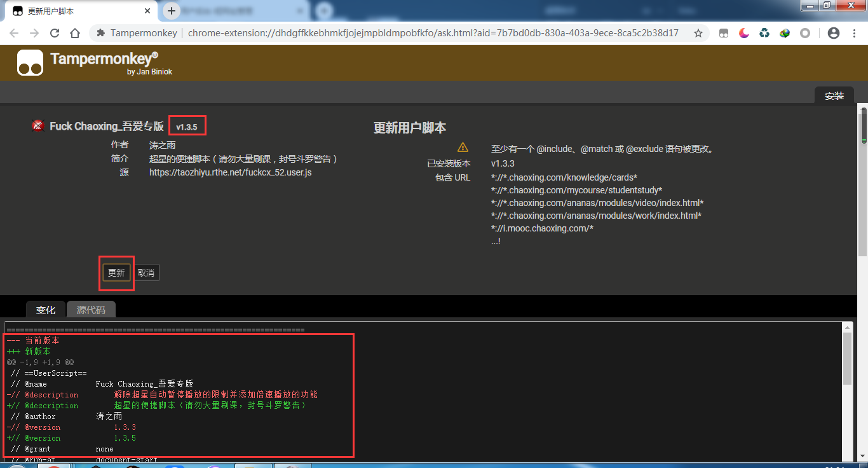Image resolution: width=868 pixels, height=468 pixels.
Task: Click the diff line '+++ 新版本'
Action: 29,352
